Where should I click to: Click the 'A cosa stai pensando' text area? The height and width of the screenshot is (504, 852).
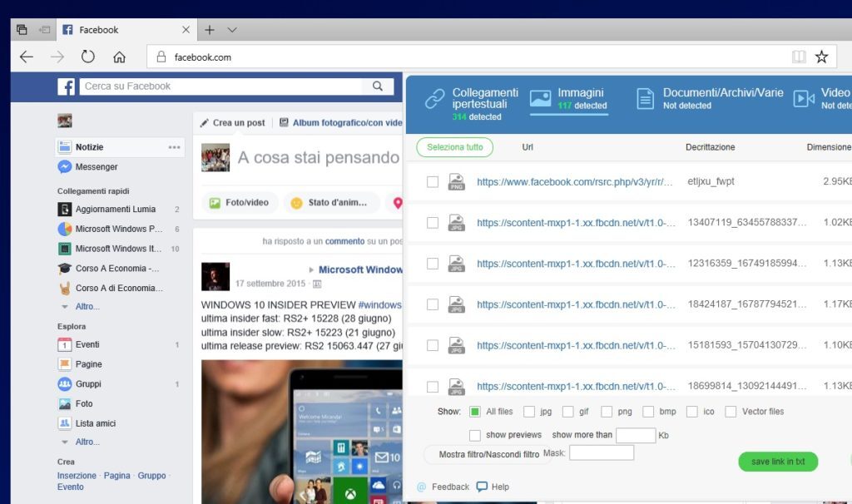point(319,157)
